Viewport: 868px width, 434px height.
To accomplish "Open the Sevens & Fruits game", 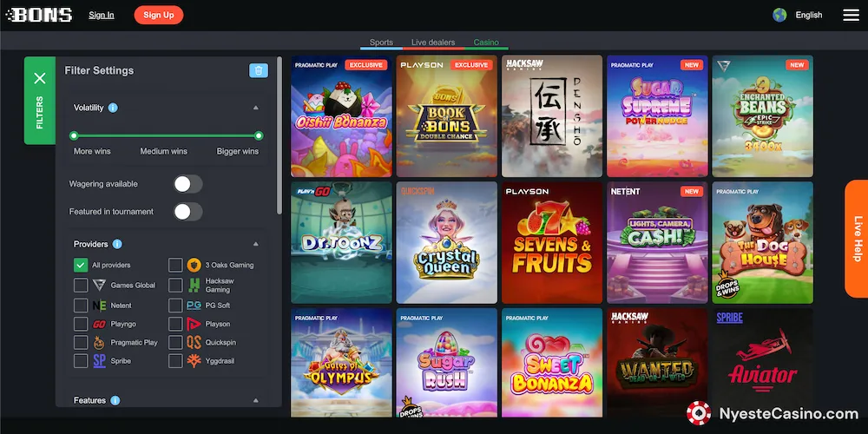I will 552,242.
